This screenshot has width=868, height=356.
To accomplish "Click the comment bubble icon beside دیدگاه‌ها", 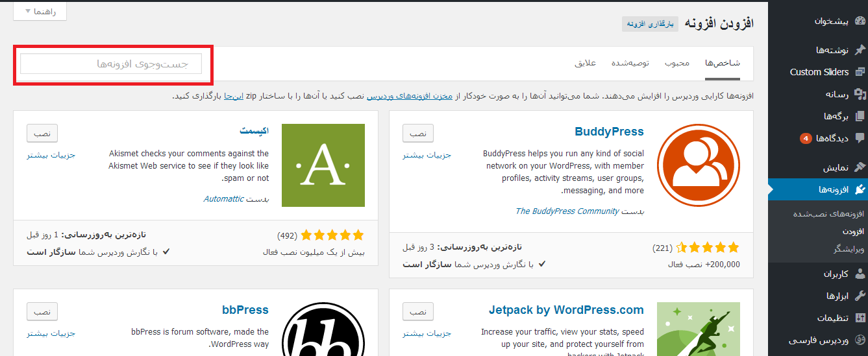I will [x=860, y=138].
